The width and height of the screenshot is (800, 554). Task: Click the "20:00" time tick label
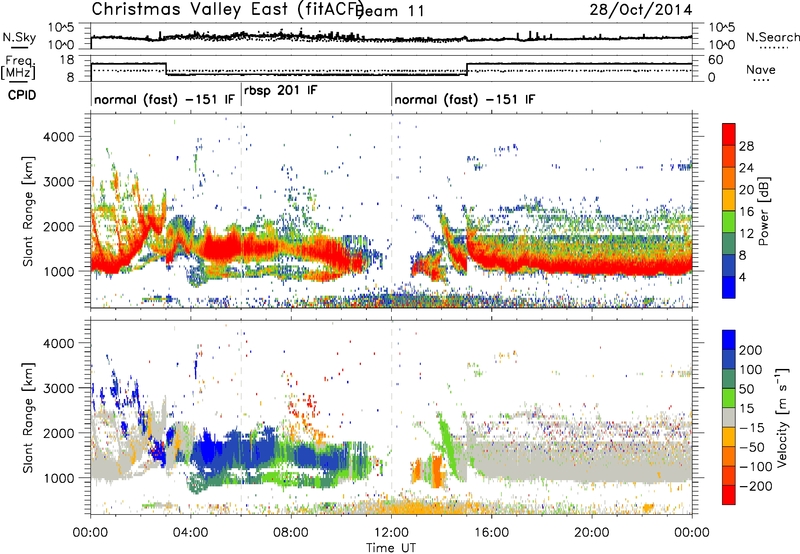(592, 533)
